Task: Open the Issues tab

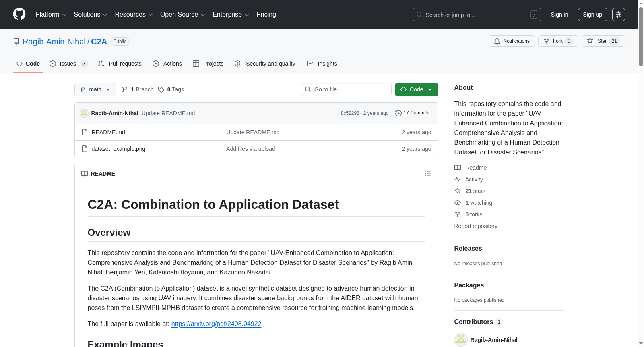Action: (68, 64)
